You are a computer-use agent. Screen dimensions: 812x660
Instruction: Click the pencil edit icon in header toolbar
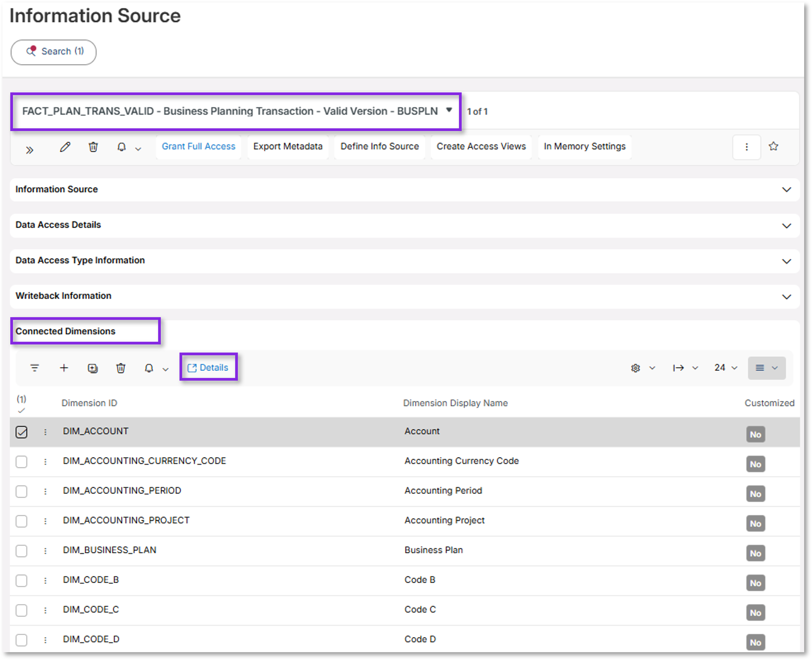[x=65, y=147]
